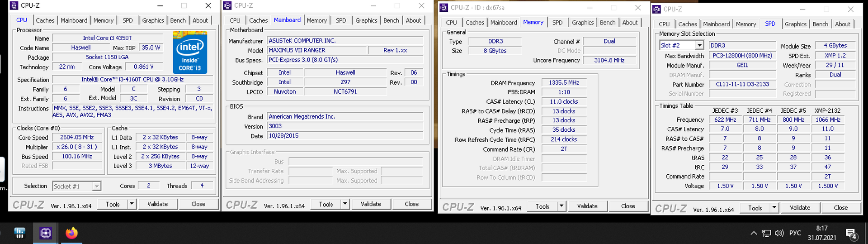The height and width of the screenshot is (244, 868).
Task: Click the Part Number CL11-11-11 D3-2133
Action: point(742,84)
